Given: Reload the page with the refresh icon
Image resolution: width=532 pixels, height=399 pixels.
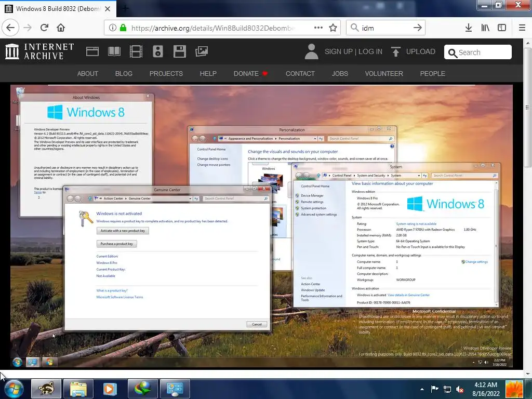Looking at the screenshot, I should (x=44, y=28).
